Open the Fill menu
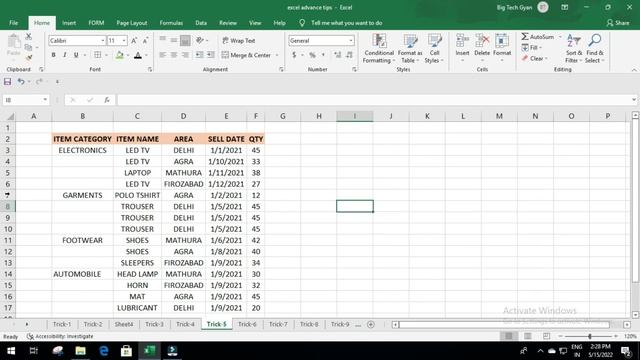The height and width of the screenshot is (360, 640). 532,48
